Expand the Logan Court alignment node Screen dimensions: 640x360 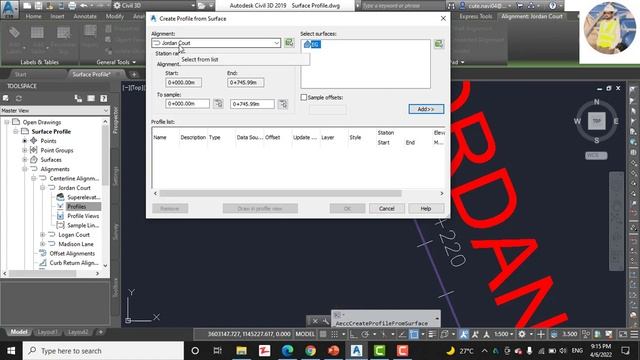42,235
